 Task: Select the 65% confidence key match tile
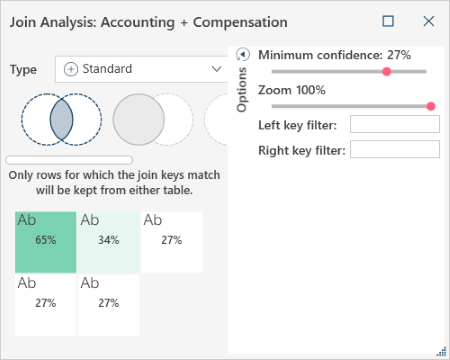46,242
